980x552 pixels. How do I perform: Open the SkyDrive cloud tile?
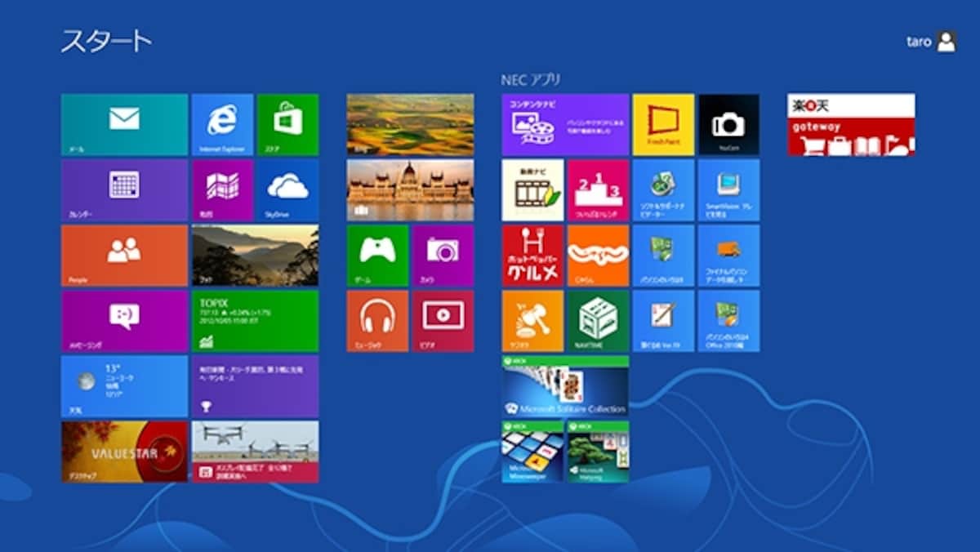point(287,189)
